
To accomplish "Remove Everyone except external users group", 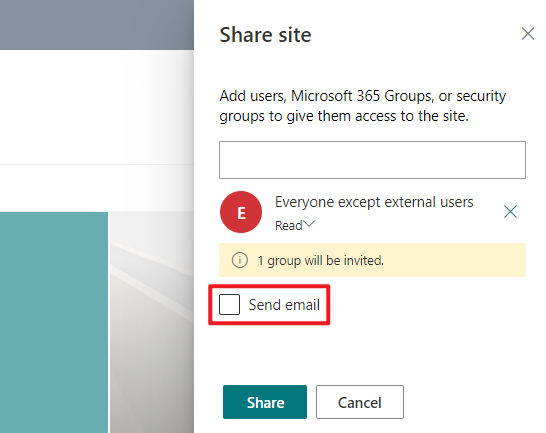I will 510,211.
